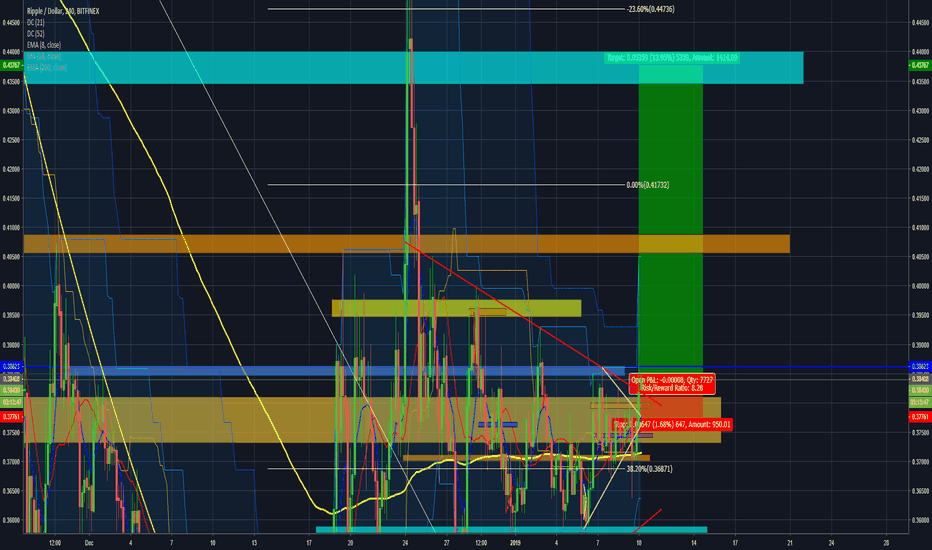Viewport: 932px width, 550px height.
Task: Click the 14 date label on the time axis
Action: pyautogui.click(x=694, y=542)
